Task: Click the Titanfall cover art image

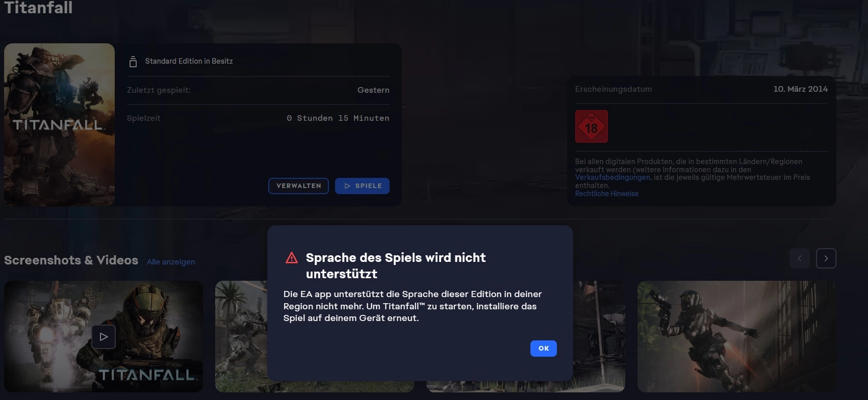Action: [x=59, y=125]
